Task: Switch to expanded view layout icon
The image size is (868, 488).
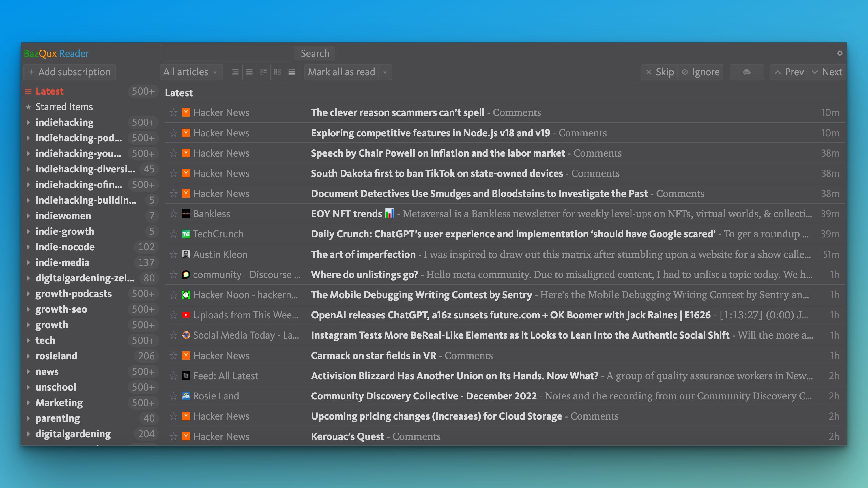Action: point(235,72)
